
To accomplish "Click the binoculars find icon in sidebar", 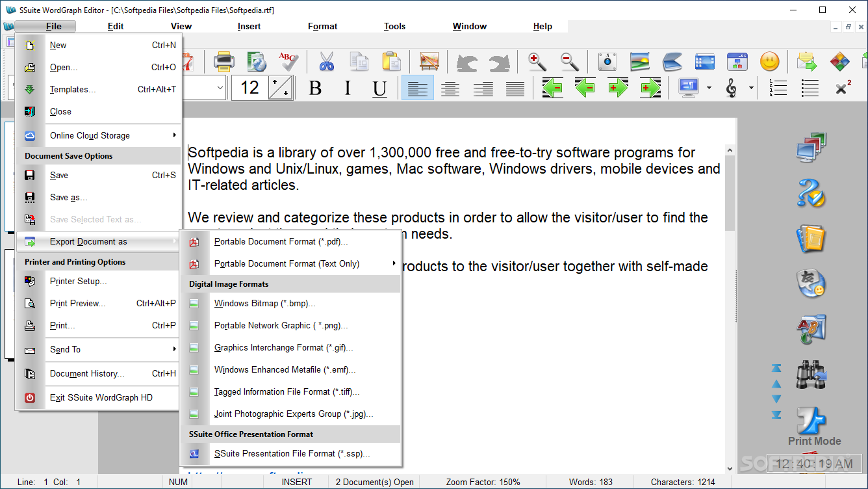I will [811, 375].
